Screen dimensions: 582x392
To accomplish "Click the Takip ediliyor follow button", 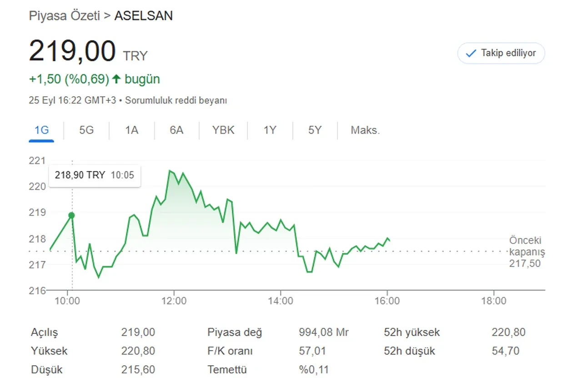I will (501, 53).
